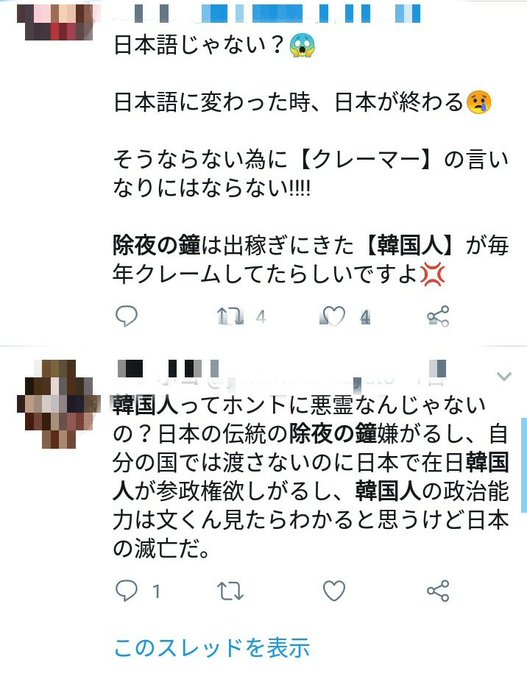Click the retweet count 4 on first tweet
Image resolution: width=527 pixels, height=679 pixels.
(260, 318)
